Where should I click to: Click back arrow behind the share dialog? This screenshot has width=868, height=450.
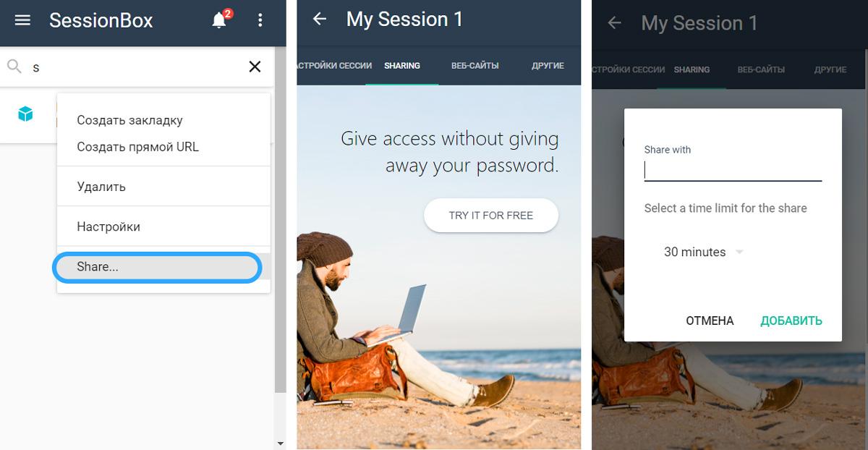tap(614, 23)
